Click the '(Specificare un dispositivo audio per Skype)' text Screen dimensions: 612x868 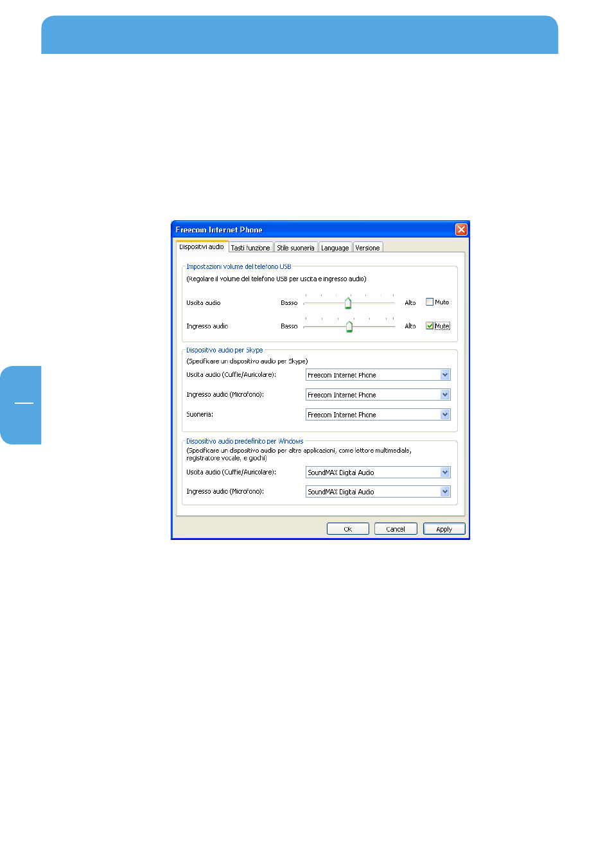[247, 361]
